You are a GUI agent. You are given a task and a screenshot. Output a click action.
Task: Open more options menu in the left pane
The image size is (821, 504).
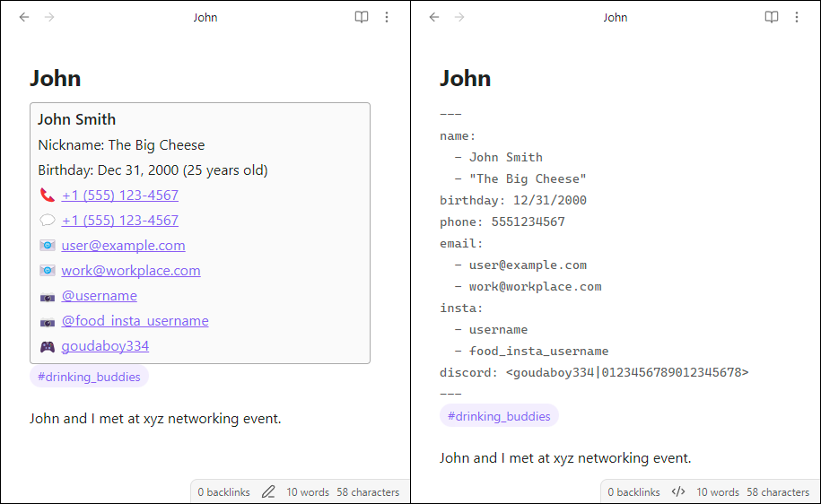(x=387, y=17)
